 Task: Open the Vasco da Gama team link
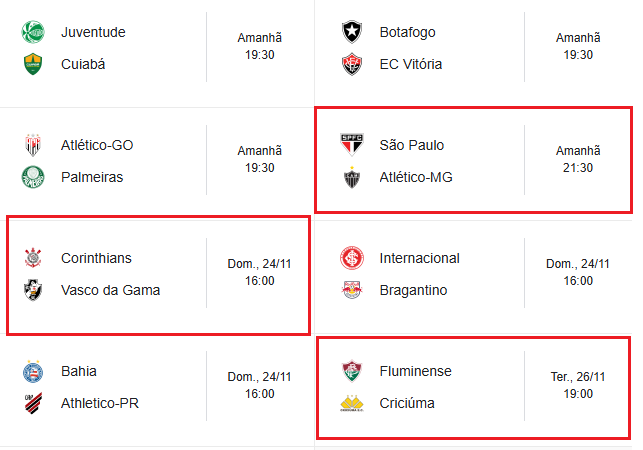(x=110, y=290)
